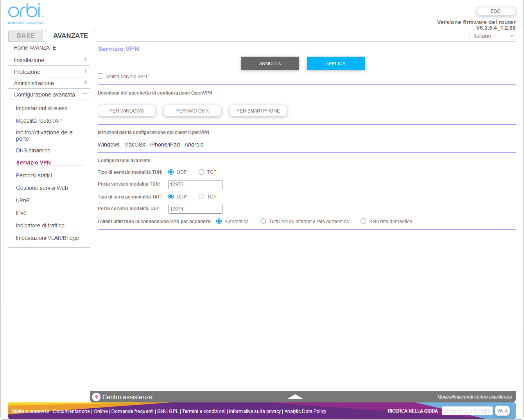This screenshot has width=524, height=420.
Task: Open Impostazioni VLAN/Bridge page
Action: 47,238
